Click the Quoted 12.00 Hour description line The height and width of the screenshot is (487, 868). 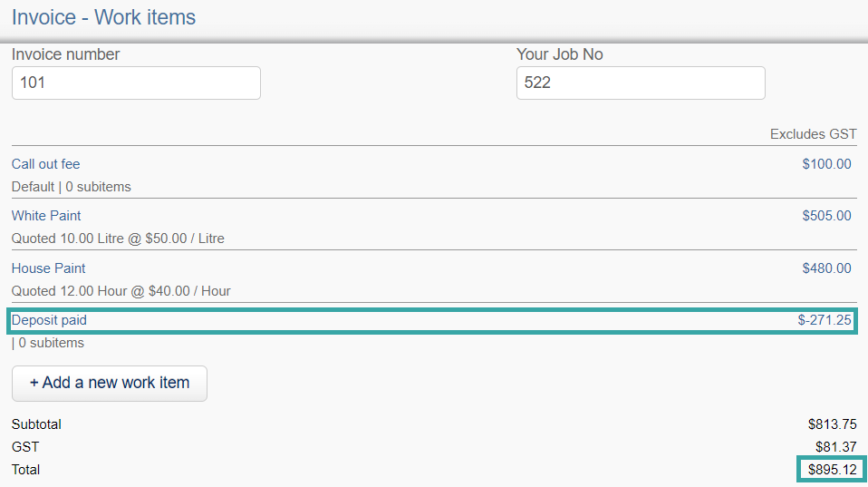pyautogui.click(x=121, y=291)
